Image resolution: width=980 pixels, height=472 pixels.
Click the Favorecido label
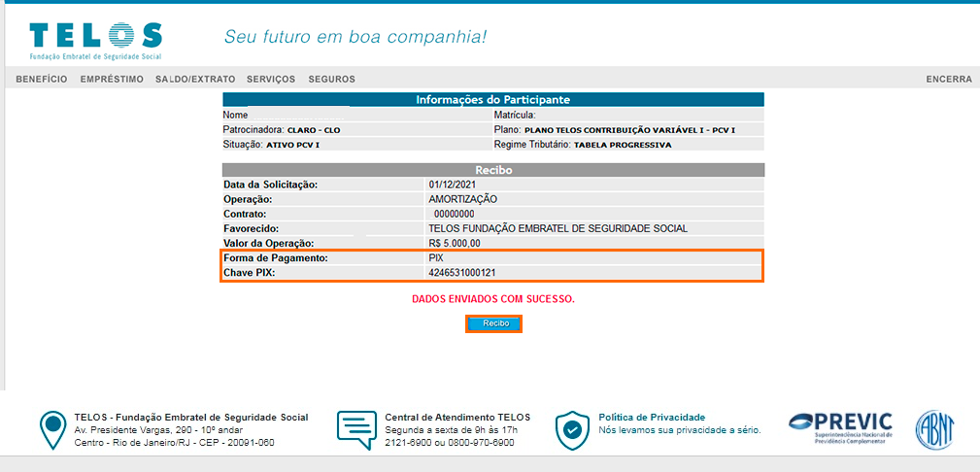(x=252, y=229)
